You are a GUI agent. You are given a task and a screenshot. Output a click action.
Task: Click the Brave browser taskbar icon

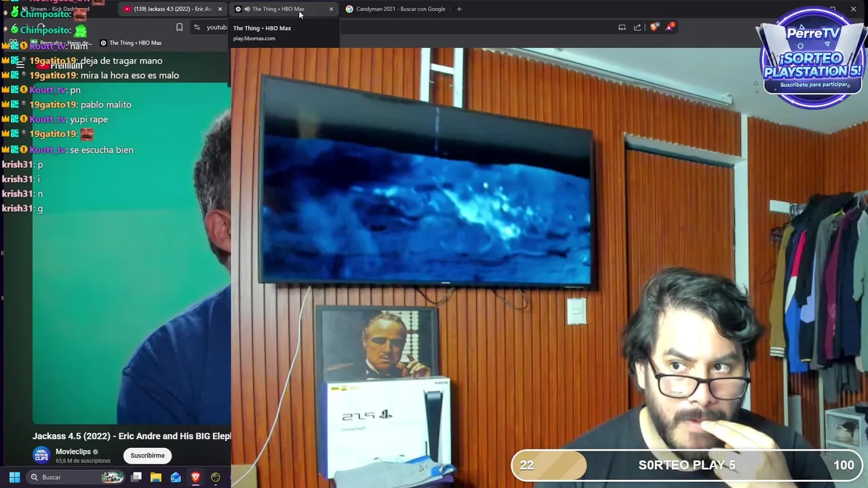point(195,477)
